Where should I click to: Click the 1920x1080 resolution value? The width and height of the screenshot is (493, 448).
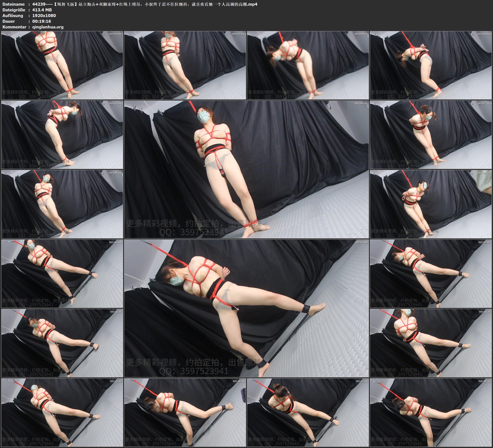(x=44, y=15)
